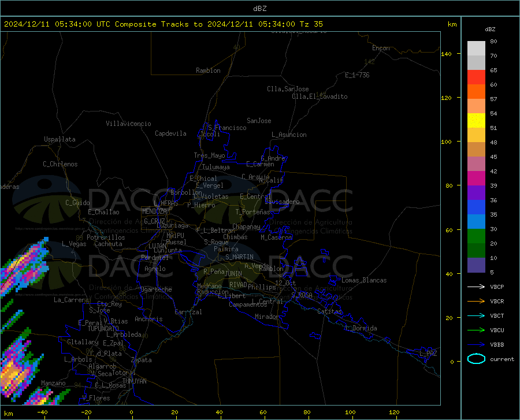Click the Encon place label
The image size is (520, 420).
[x=381, y=48]
